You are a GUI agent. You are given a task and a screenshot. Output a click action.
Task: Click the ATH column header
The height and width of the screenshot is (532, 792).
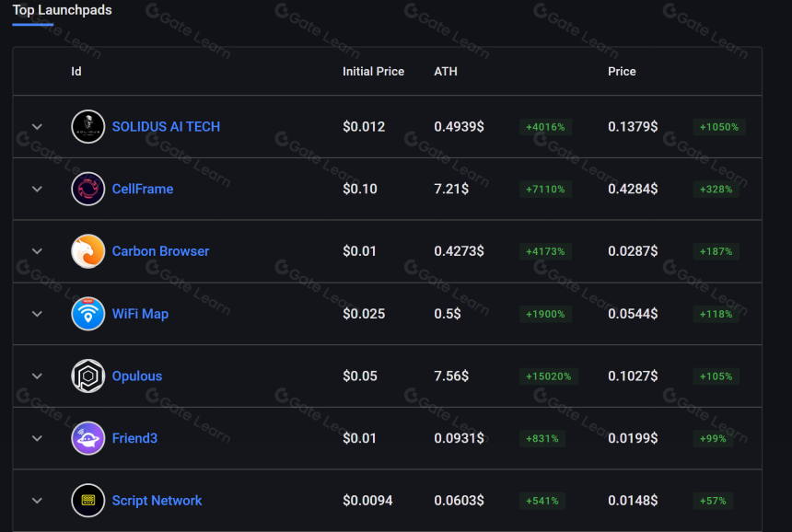tap(446, 71)
